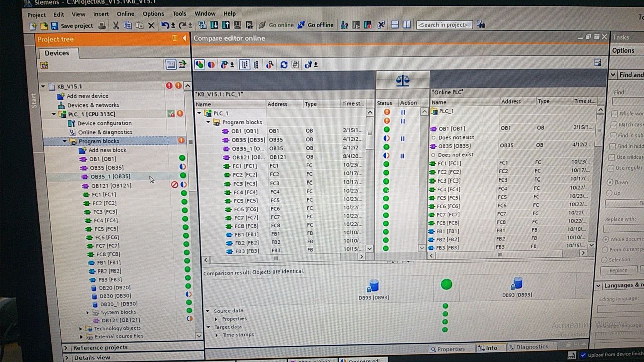Open the Online menu
Viewport: 644px width, 362px height.
point(126,14)
